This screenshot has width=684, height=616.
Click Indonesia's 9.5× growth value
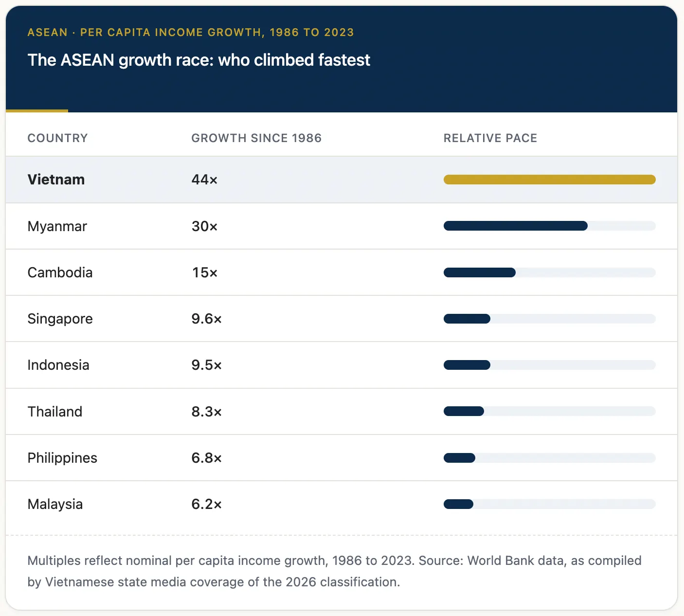click(207, 365)
